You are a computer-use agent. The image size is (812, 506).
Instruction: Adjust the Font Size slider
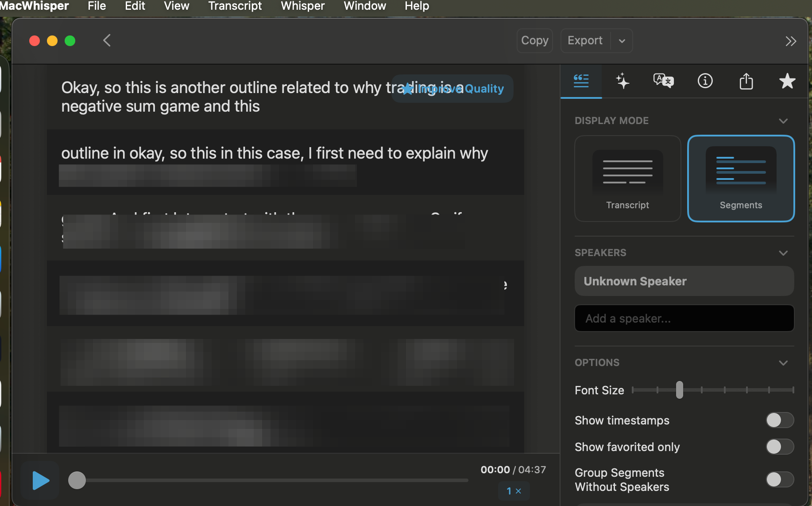680,390
